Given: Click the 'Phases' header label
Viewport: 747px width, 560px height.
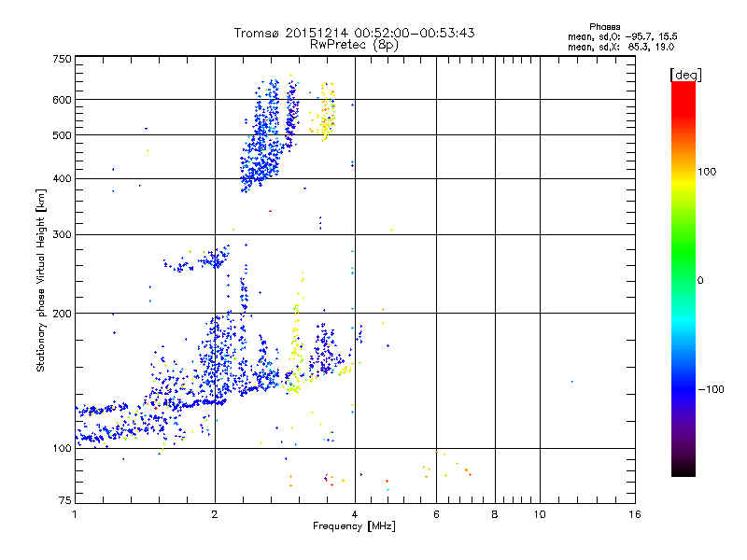Looking at the screenshot, I should pos(604,27).
